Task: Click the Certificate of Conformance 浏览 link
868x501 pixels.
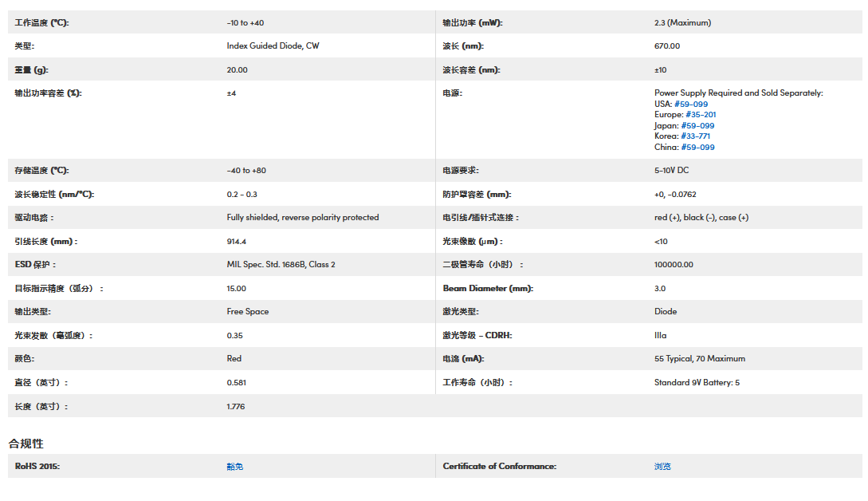Action: [x=662, y=467]
